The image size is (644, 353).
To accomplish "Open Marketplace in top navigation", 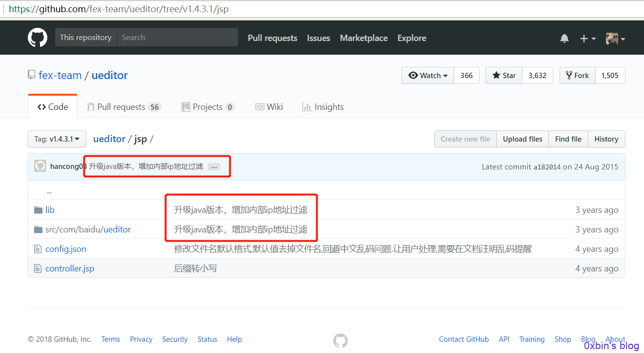I will 364,38.
